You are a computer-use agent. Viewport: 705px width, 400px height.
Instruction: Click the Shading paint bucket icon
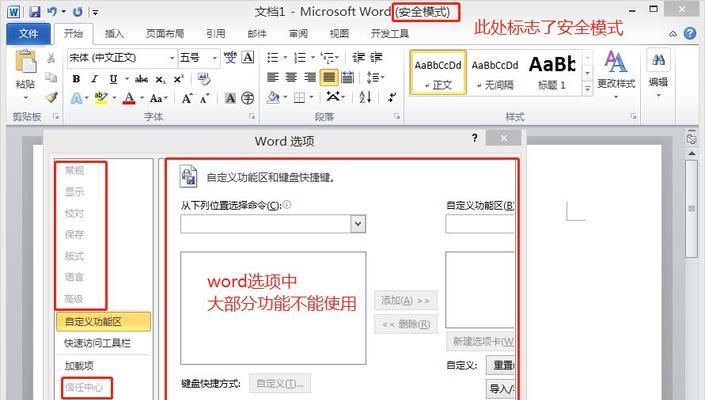click(x=272, y=98)
